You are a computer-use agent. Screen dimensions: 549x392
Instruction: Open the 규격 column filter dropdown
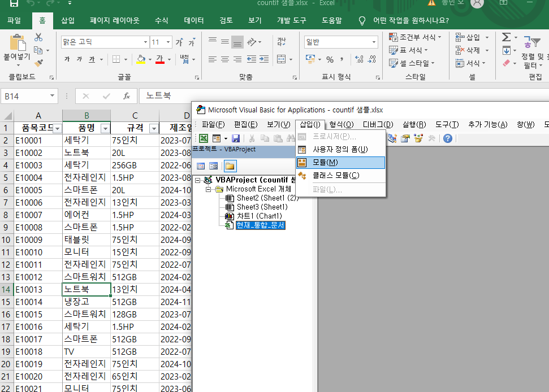click(154, 129)
